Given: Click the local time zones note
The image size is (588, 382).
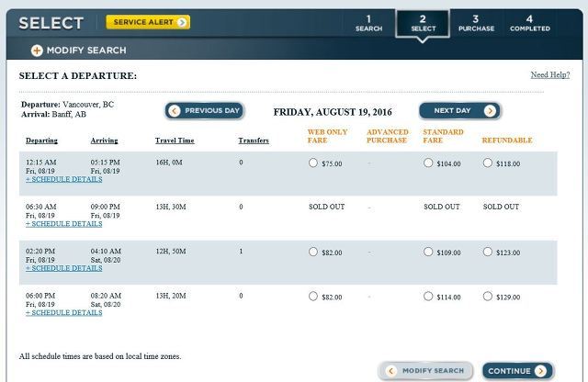Looking at the screenshot, I should tap(100, 356).
